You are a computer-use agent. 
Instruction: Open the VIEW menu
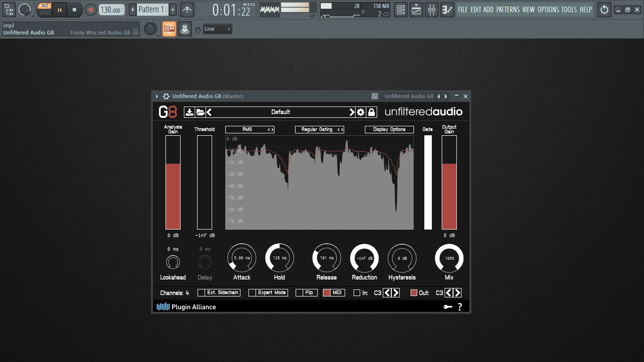click(x=528, y=9)
